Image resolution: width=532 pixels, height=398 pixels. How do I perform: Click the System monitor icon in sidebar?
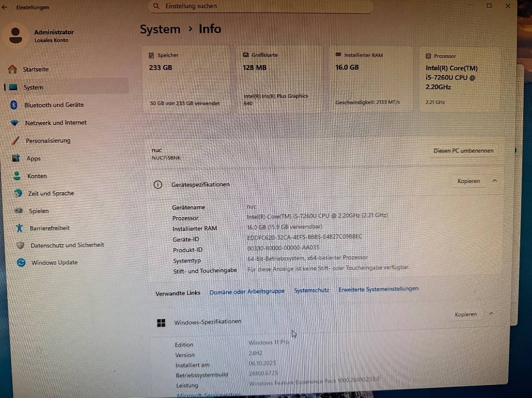(13, 87)
